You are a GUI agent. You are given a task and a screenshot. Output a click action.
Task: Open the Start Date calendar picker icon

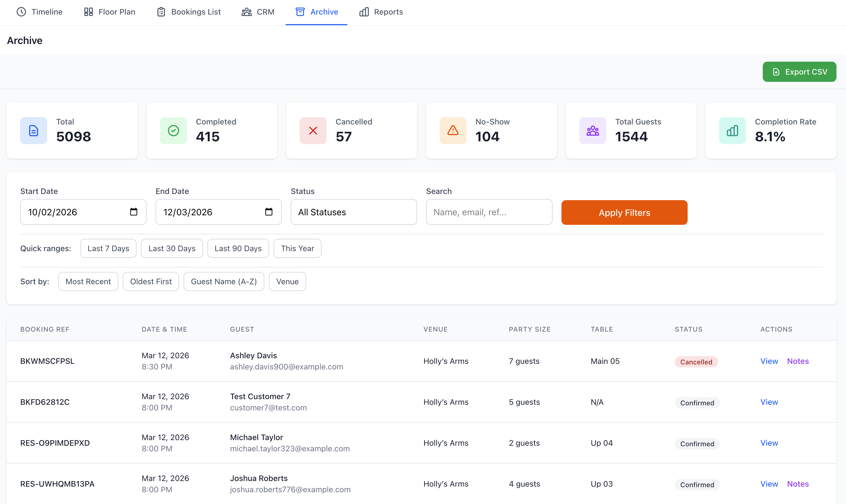(133, 212)
